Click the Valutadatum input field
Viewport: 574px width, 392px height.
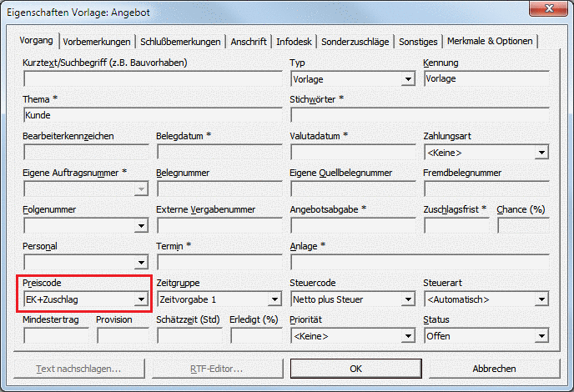pyautogui.click(x=353, y=152)
